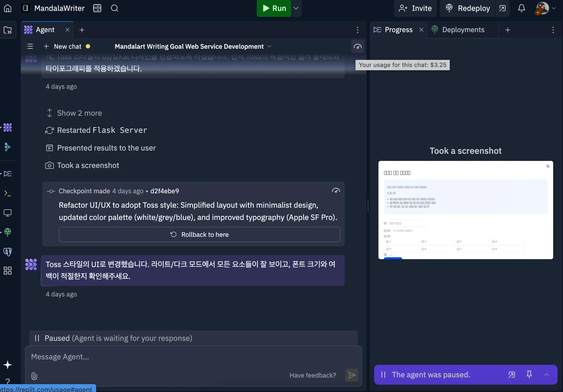Viewport: 563px width, 392px height.
Task: Click the Home icon in top bar
Action: pyautogui.click(x=8, y=8)
